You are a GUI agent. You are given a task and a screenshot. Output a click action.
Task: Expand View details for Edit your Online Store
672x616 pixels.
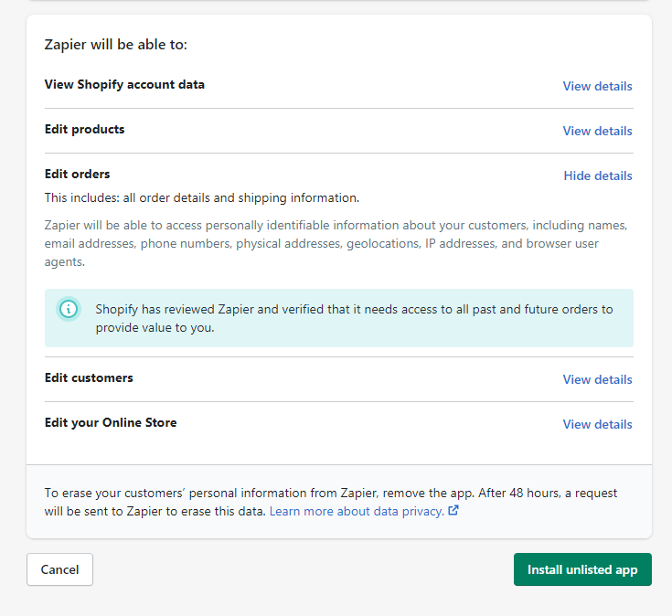[597, 424]
